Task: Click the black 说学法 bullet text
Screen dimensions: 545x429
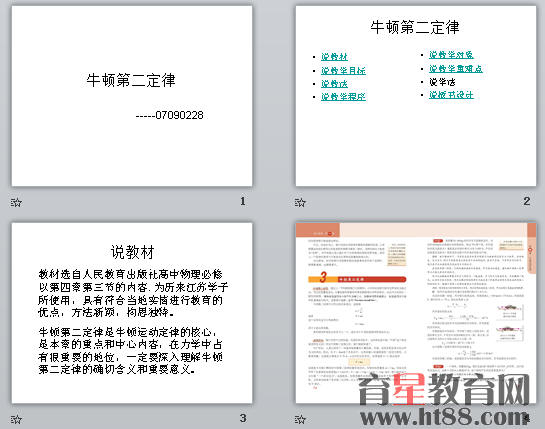Action: click(442, 82)
